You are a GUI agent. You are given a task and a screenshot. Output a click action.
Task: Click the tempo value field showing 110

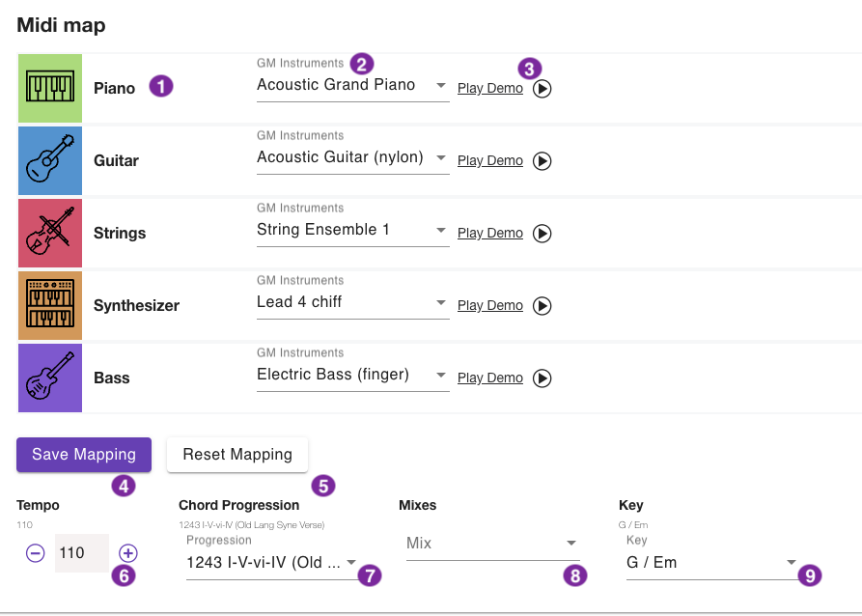click(x=81, y=553)
